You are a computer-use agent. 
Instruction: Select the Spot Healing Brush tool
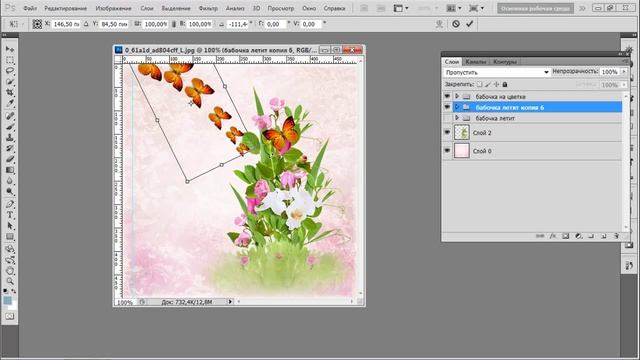(x=10, y=116)
